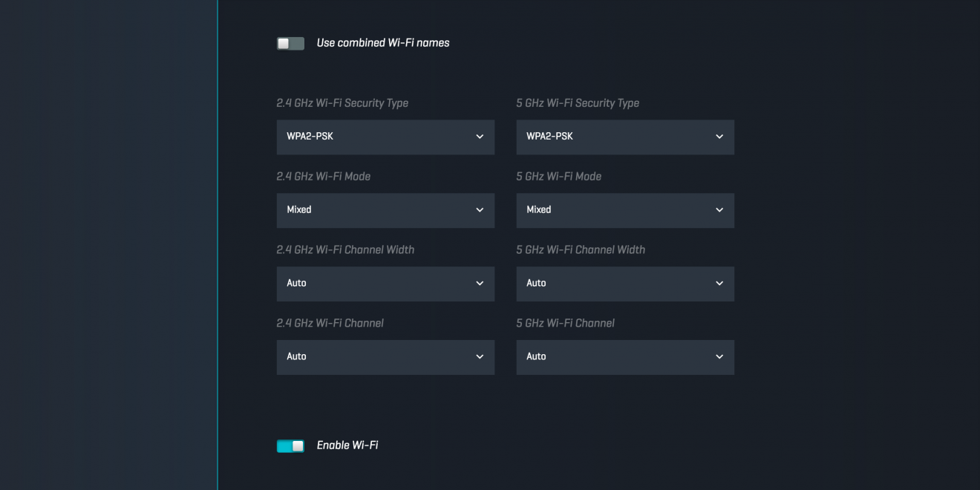Turn off the Enable Wi-Fi switch
980x490 pixels.
tap(290, 446)
